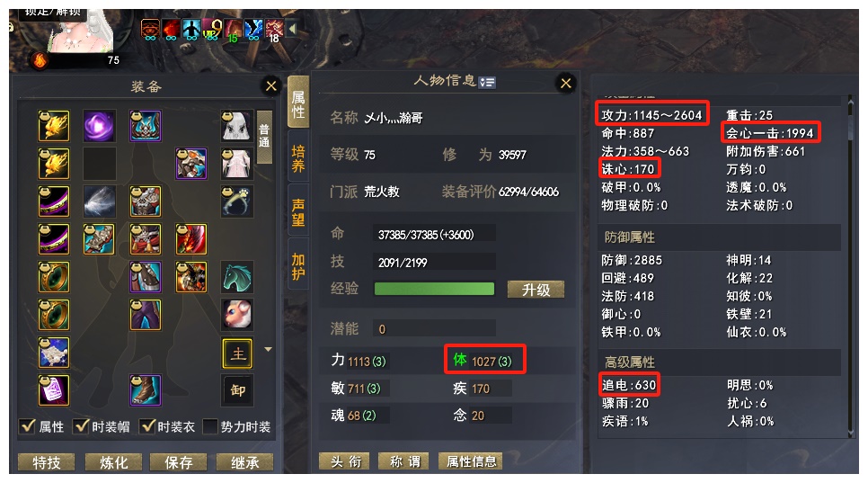Click the 主 equipment set button
Image resolution: width=868 pixels, height=483 pixels.
point(237,353)
